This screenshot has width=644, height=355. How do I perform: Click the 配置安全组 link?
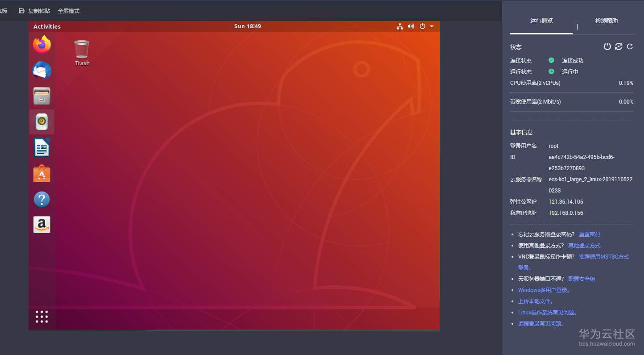pos(582,279)
